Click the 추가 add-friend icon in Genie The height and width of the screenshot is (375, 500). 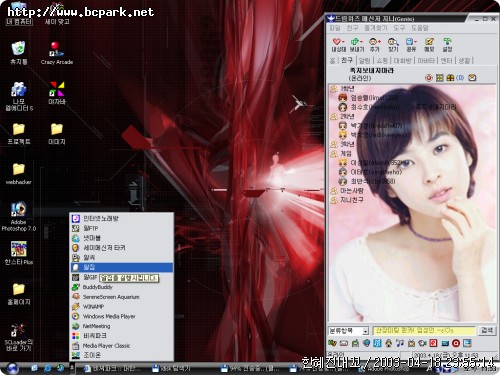tap(375, 44)
